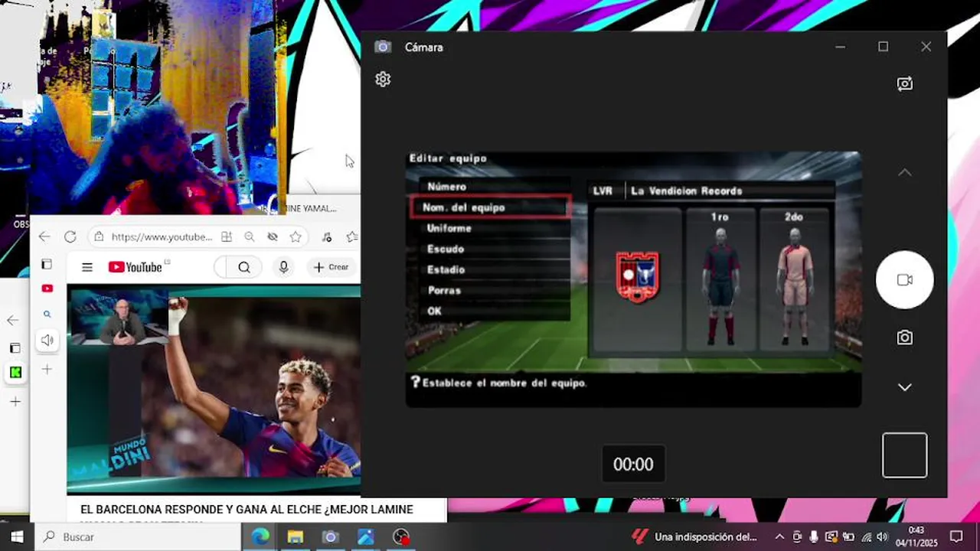Click the 00:00 recording timer

click(633, 465)
